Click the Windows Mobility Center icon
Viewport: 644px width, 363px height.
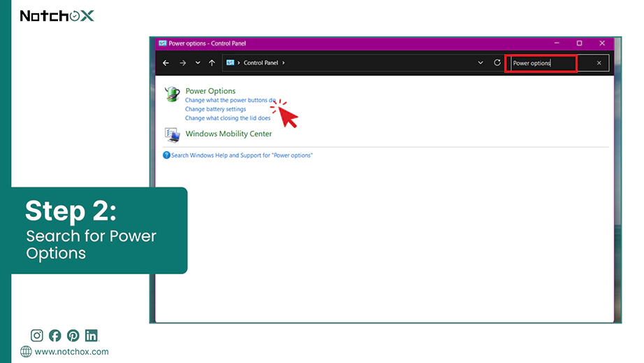click(x=172, y=135)
